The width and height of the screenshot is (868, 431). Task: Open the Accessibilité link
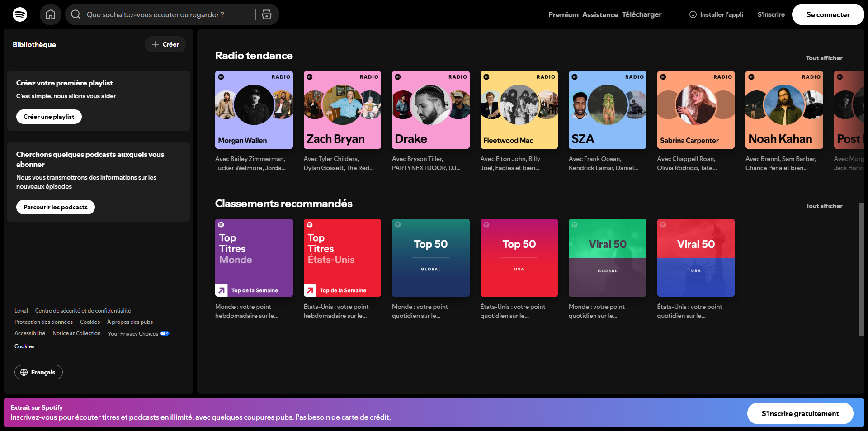click(x=30, y=333)
